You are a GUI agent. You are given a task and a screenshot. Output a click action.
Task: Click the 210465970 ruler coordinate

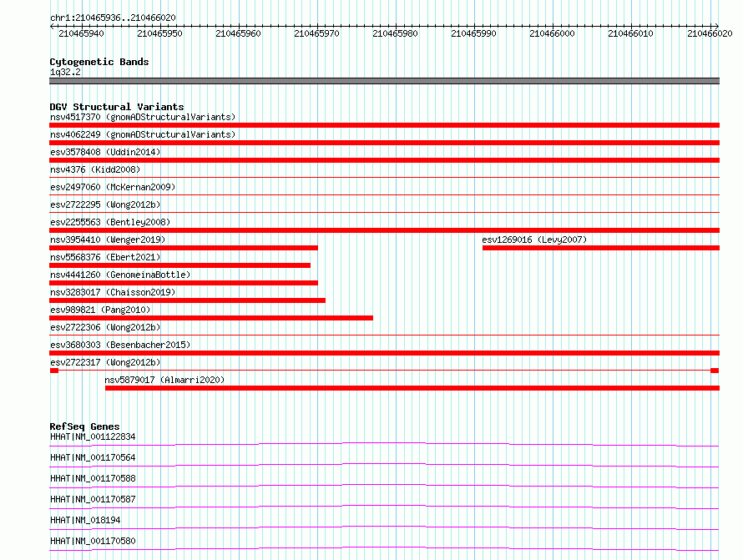316,33
